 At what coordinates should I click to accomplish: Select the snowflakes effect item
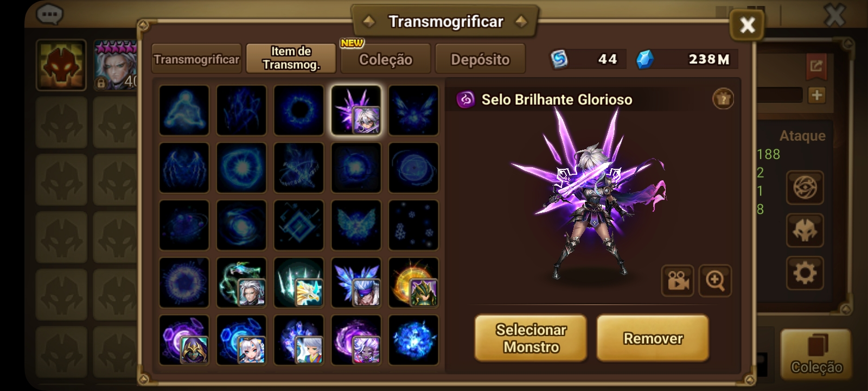[413, 225]
